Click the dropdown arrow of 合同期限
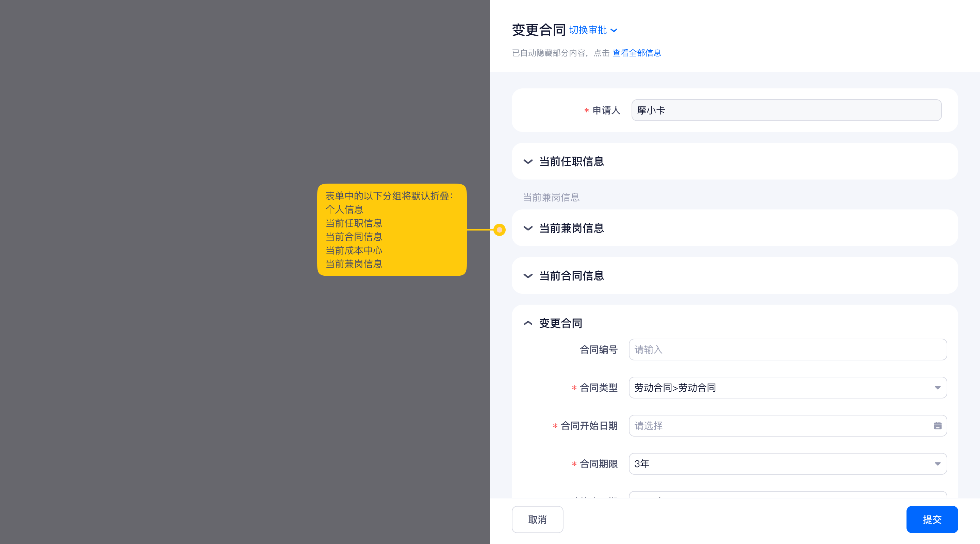Viewport: 980px width, 544px height. click(x=937, y=464)
